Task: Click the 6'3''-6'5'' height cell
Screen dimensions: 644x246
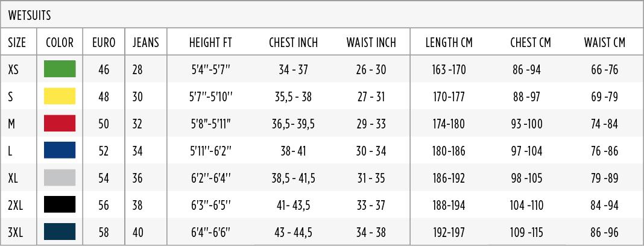Action: 210,206
